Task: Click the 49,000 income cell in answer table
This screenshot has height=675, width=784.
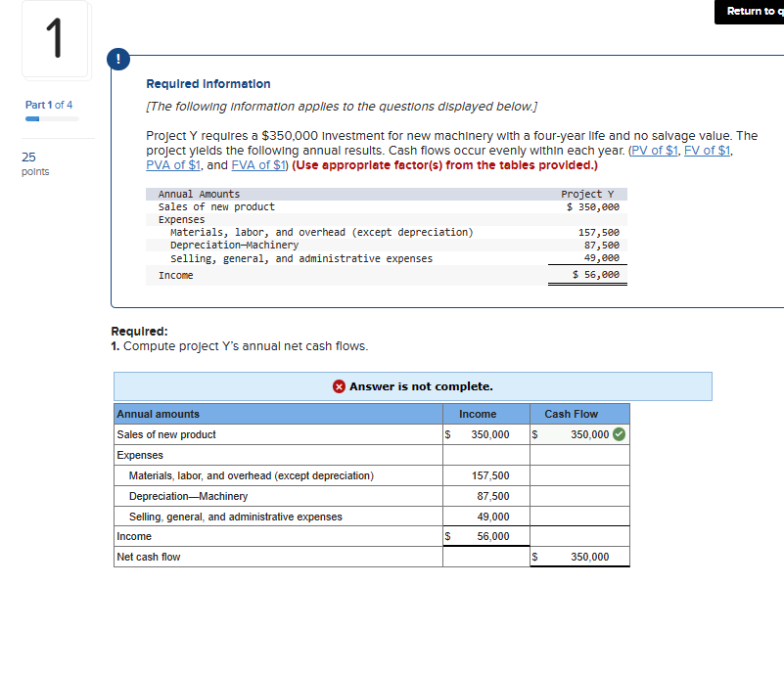Action: pos(486,517)
